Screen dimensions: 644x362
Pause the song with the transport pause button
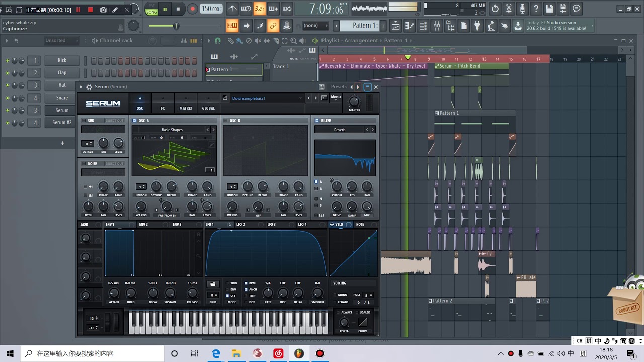coord(165,9)
